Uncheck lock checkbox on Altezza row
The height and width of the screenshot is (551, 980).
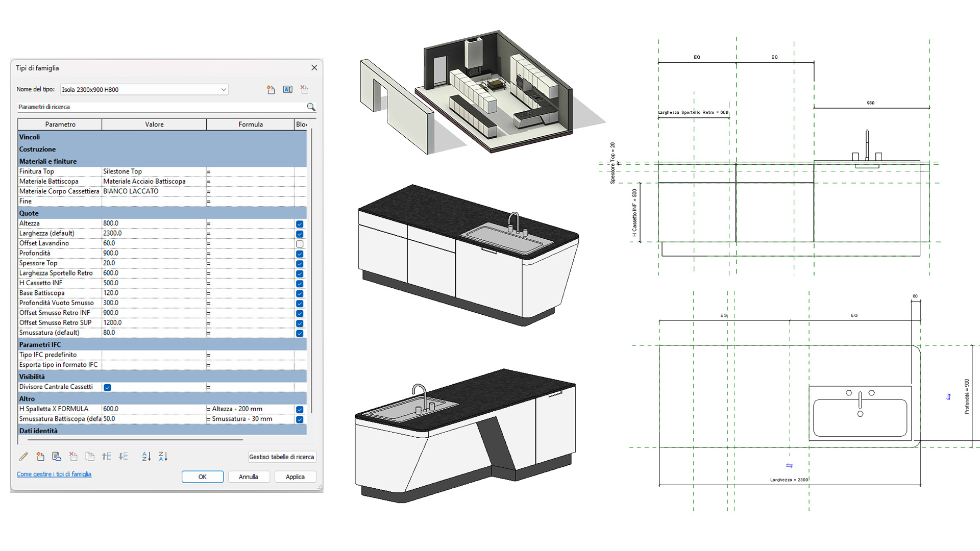coord(300,224)
